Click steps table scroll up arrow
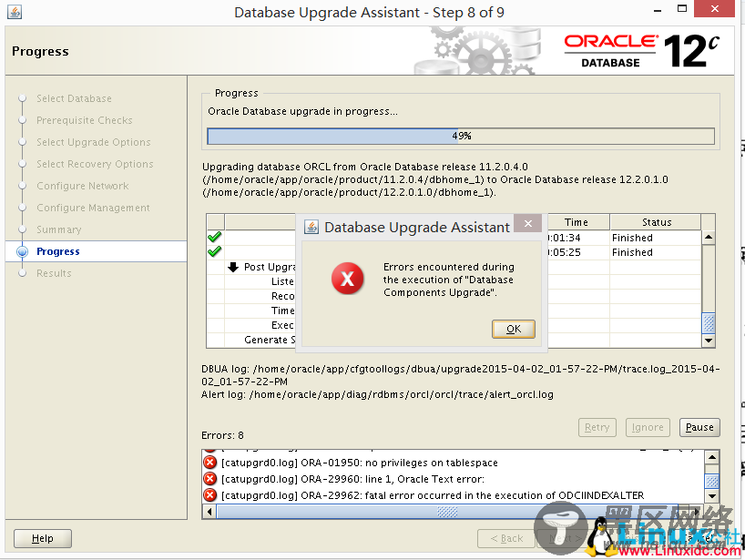 coord(709,237)
